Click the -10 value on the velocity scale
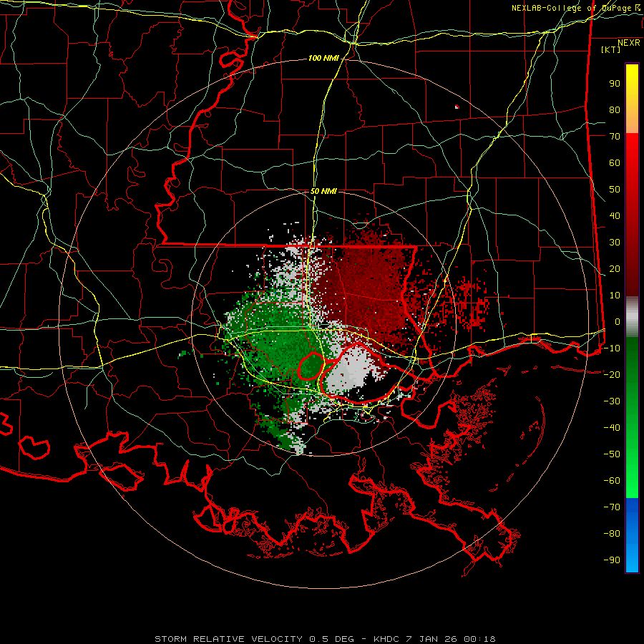 point(612,348)
